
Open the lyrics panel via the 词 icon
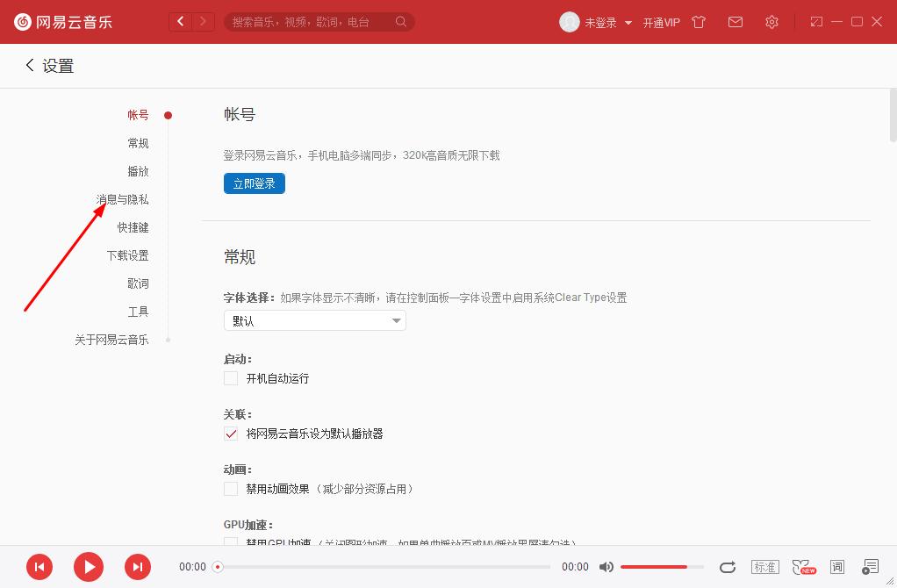coord(838,567)
